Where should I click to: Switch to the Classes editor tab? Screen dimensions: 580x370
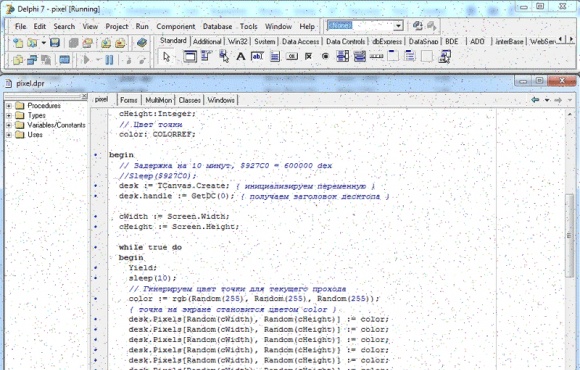pyautogui.click(x=189, y=100)
